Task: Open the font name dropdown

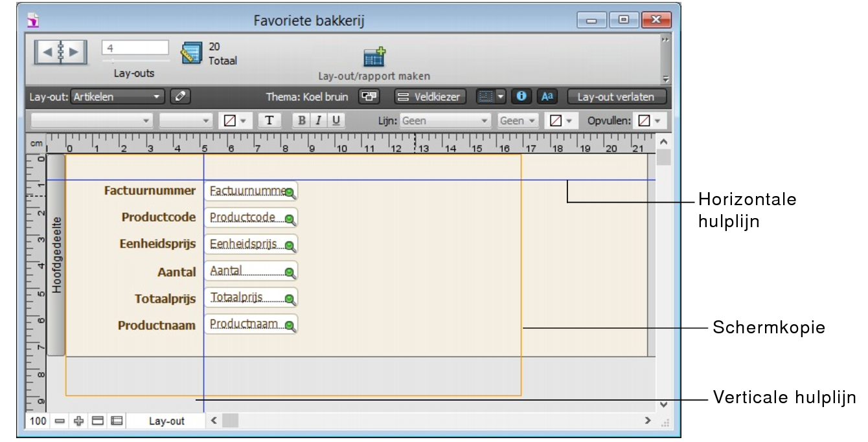Action: (92, 120)
